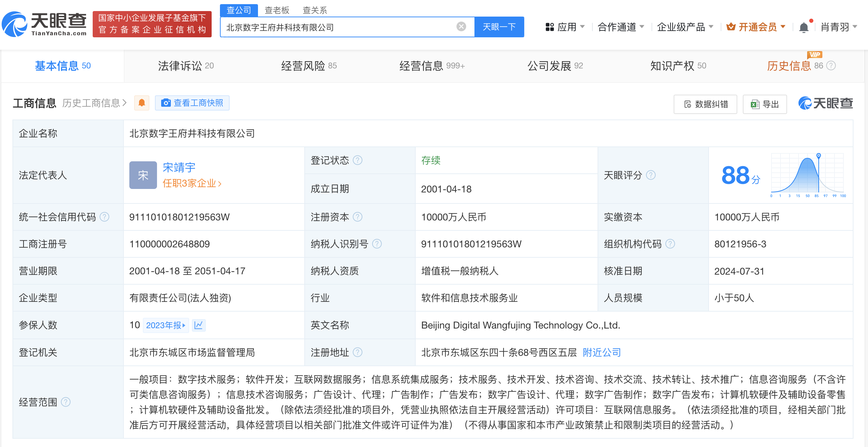This screenshot has height=447, width=868.
Task: Select the English name Beijing Digital Wangfujing Technology
Action: coord(521,325)
